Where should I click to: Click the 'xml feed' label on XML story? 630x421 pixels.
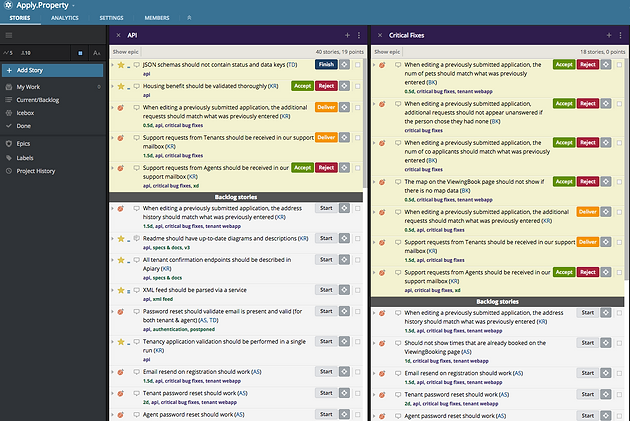(163, 299)
